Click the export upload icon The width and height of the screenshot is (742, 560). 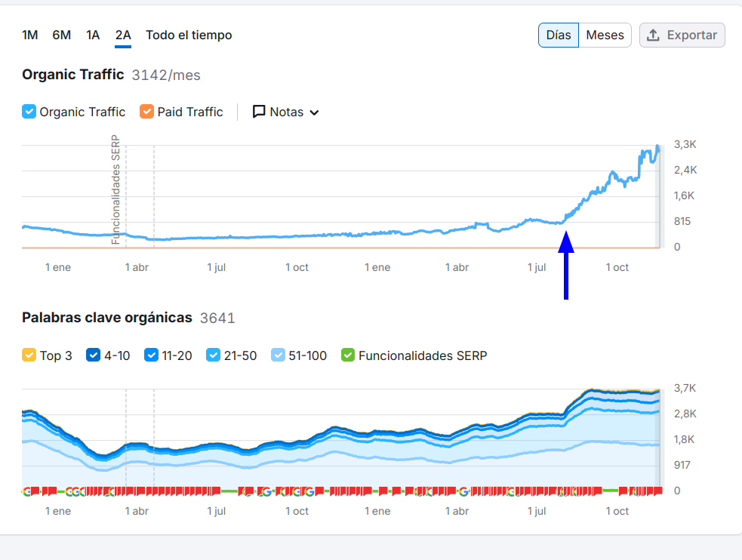click(x=654, y=35)
